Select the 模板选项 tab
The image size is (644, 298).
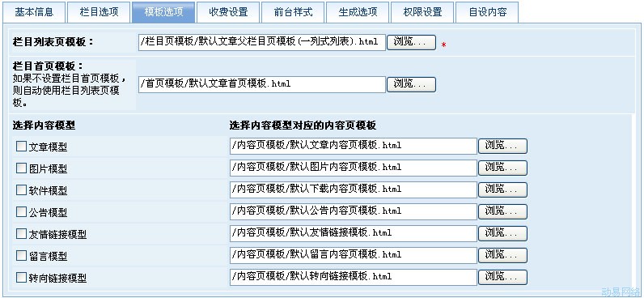163,12
